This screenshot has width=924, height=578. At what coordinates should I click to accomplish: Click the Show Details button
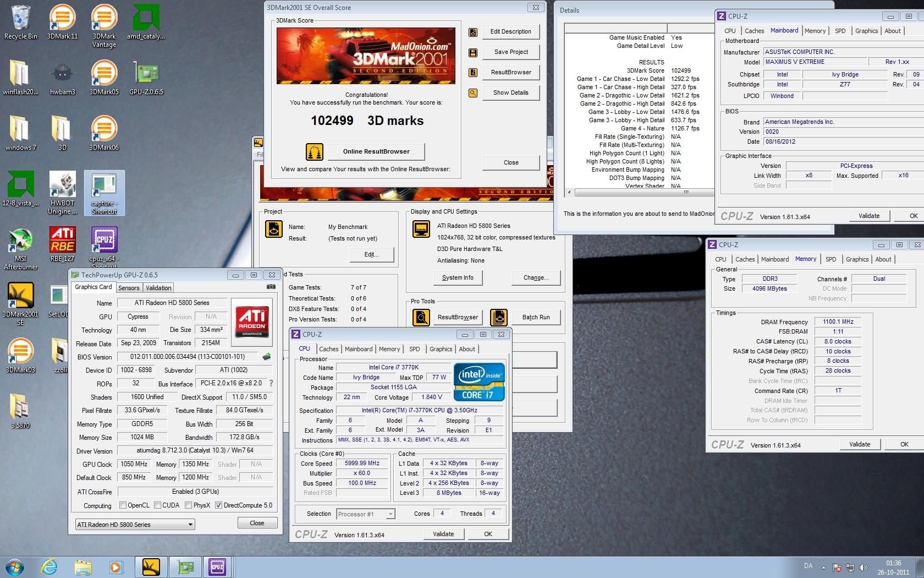(511, 92)
